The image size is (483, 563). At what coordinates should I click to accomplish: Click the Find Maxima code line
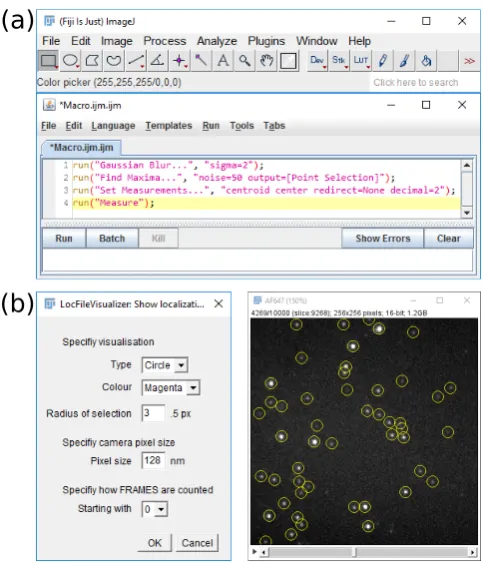[x=233, y=178]
